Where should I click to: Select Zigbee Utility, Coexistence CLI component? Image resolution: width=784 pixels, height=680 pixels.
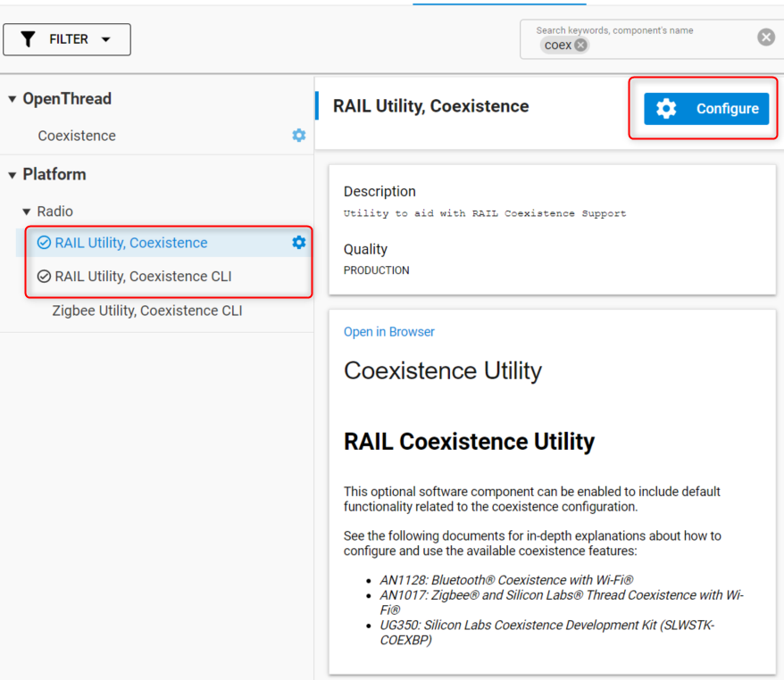click(147, 311)
